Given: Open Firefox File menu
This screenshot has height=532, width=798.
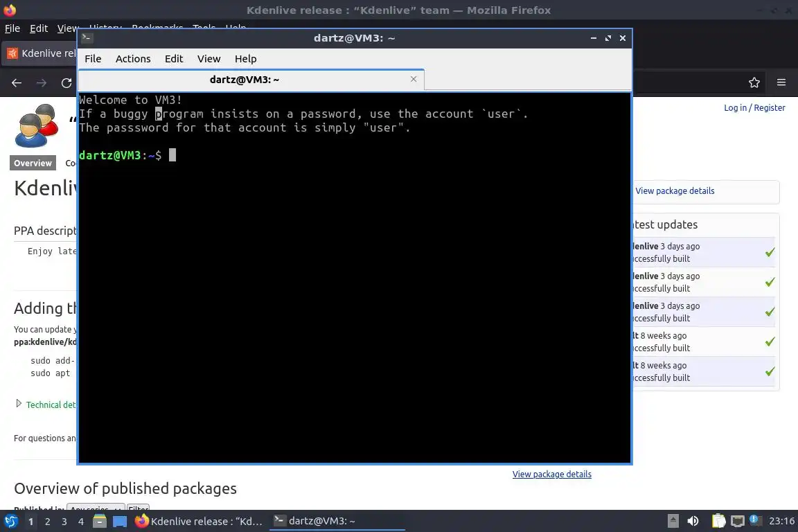Looking at the screenshot, I should click(x=12, y=28).
